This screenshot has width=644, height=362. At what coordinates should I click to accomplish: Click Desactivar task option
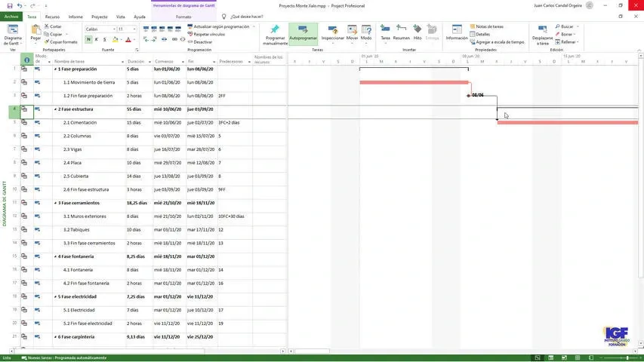[200, 42]
